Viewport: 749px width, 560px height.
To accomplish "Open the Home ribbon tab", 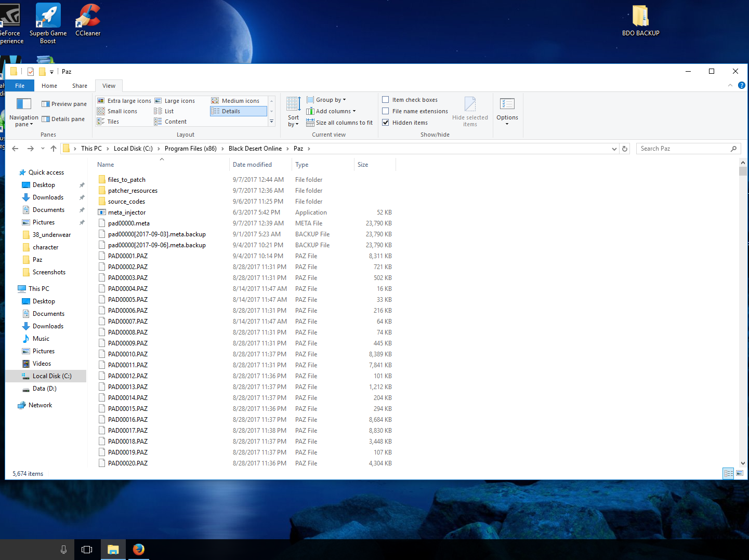I will click(49, 86).
